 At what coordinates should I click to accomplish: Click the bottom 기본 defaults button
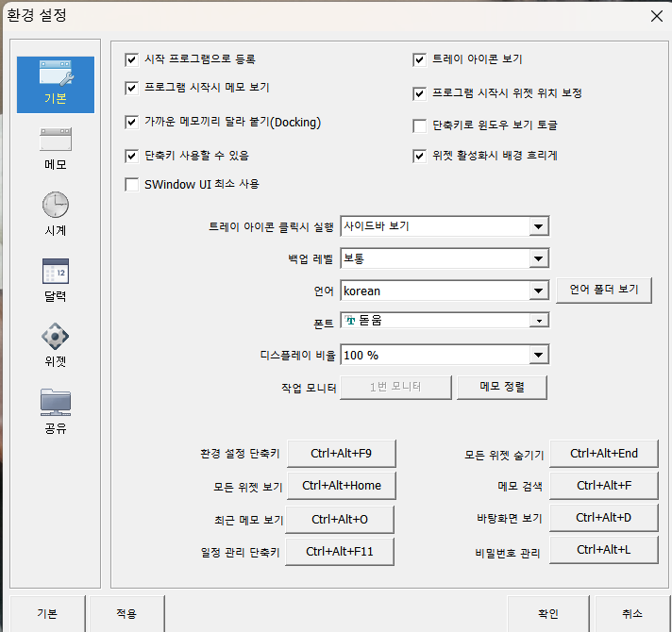(x=47, y=613)
